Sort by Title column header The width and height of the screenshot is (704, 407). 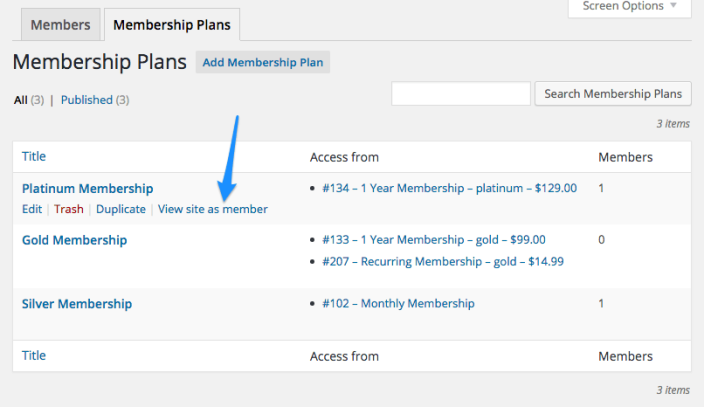click(x=34, y=156)
